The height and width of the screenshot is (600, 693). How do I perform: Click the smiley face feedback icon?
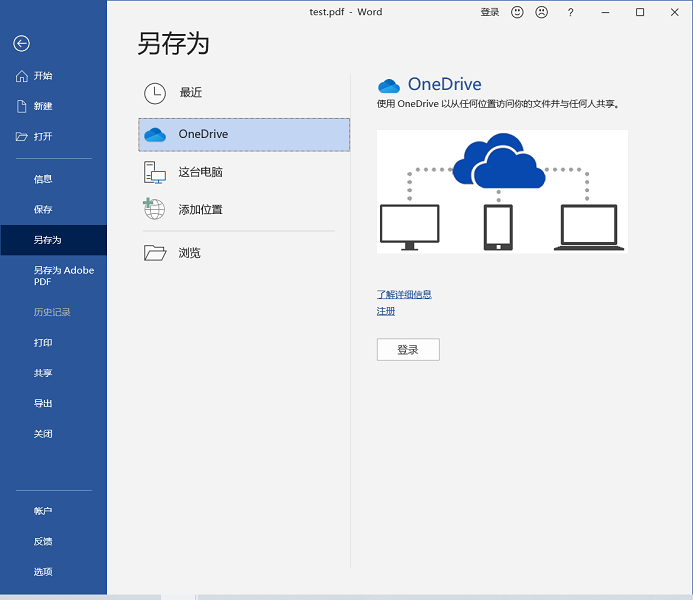[517, 12]
